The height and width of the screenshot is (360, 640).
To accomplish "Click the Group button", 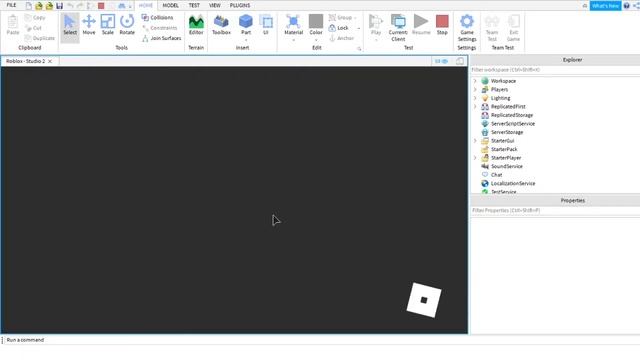I will pos(340,18).
